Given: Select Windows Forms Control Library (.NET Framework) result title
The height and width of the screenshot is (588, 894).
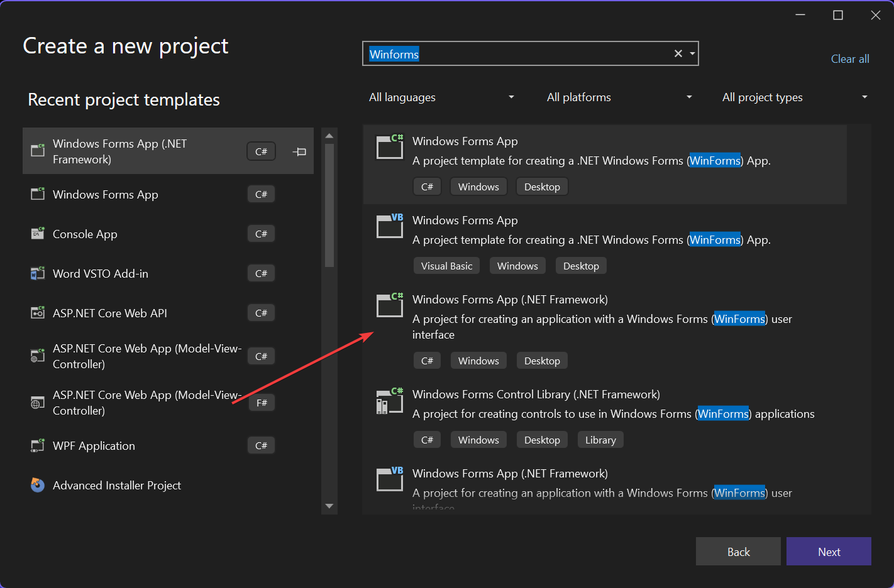Looking at the screenshot, I should [536, 394].
